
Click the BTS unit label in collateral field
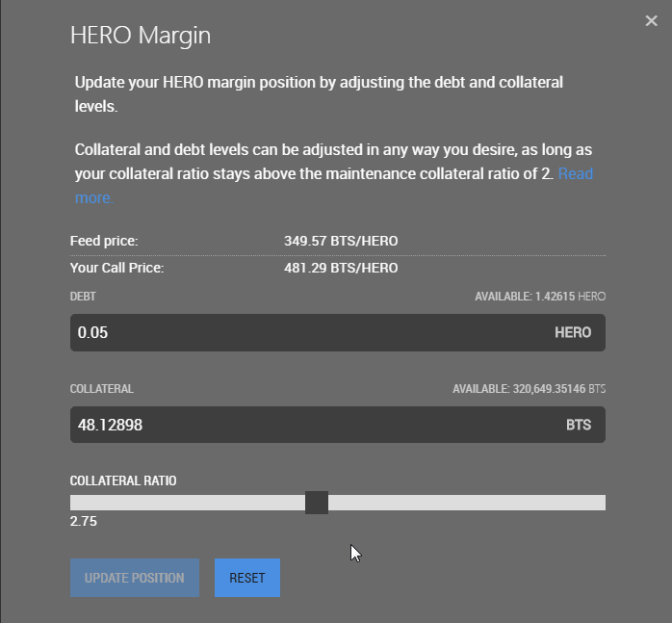tap(579, 425)
